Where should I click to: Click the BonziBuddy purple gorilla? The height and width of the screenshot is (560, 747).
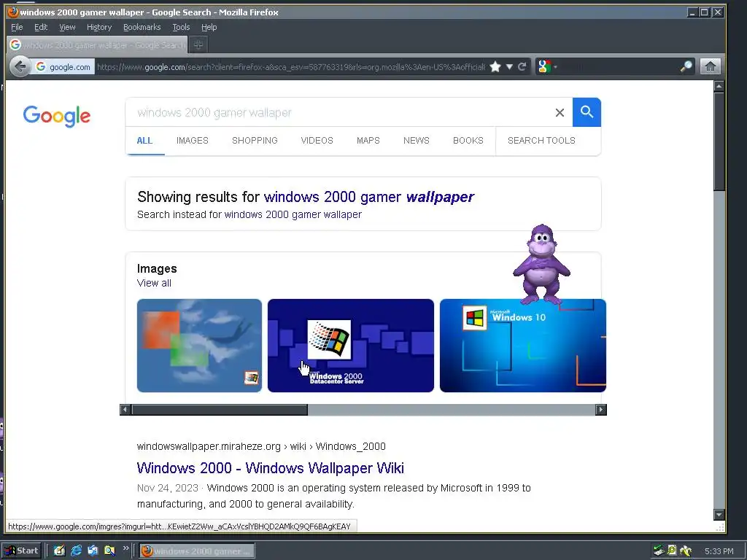tap(541, 264)
